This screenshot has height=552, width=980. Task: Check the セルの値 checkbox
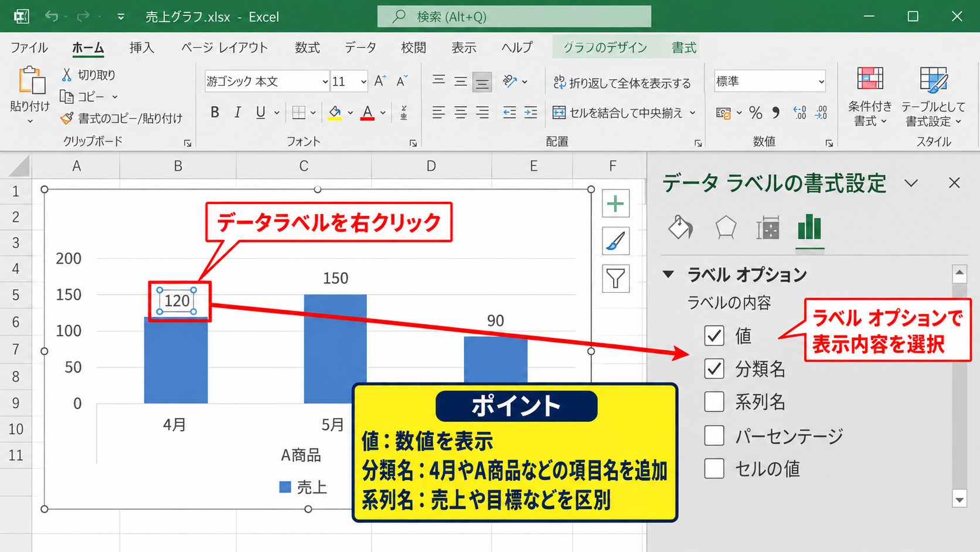tap(714, 469)
